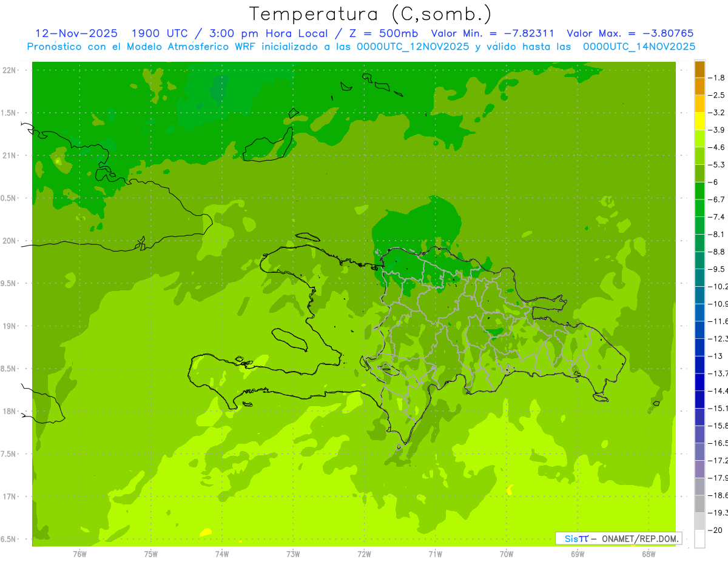The image size is (728, 562).
Task: Click the "-13" legend value
Action: pyautogui.click(x=715, y=356)
